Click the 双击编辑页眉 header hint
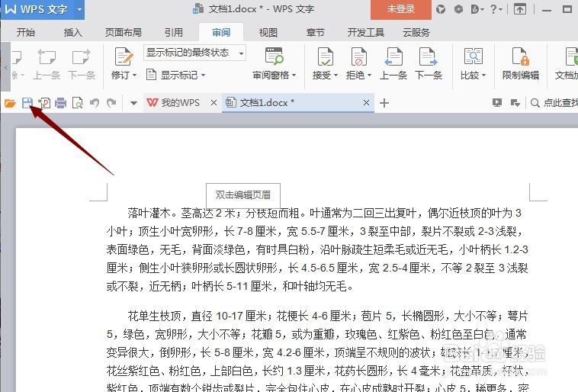578x392 pixels. (x=243, y=194)
